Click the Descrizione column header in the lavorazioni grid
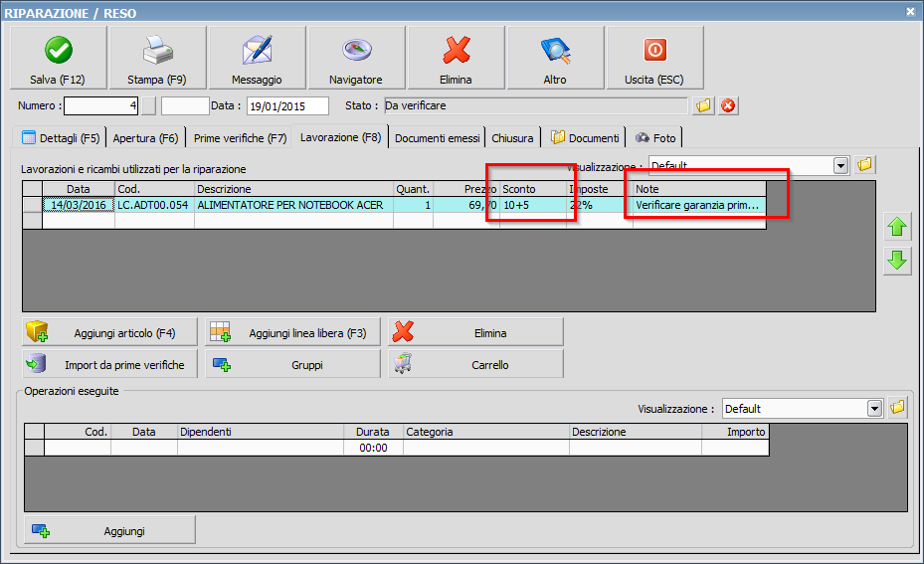This screenshot has height=564, width=924. coord(294,189)
